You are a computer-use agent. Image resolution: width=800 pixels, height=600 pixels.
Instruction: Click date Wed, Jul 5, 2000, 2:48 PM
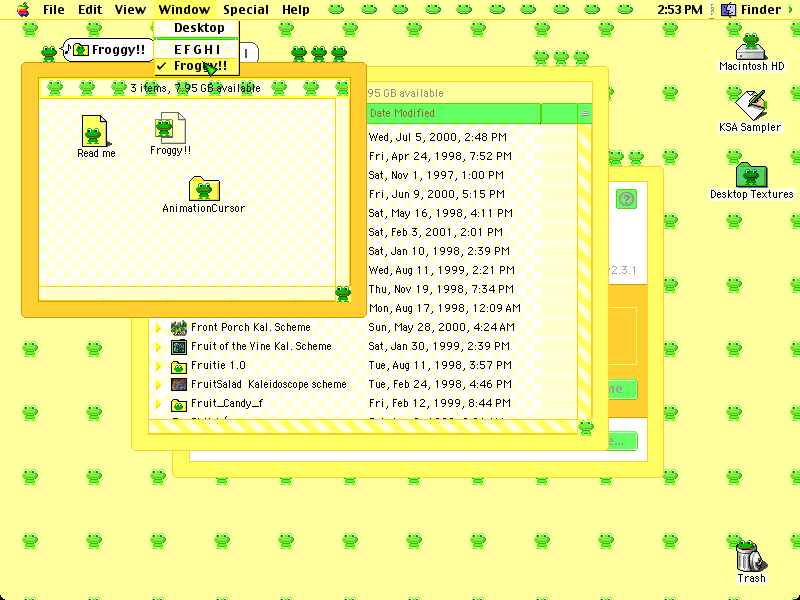click(437, 137)
